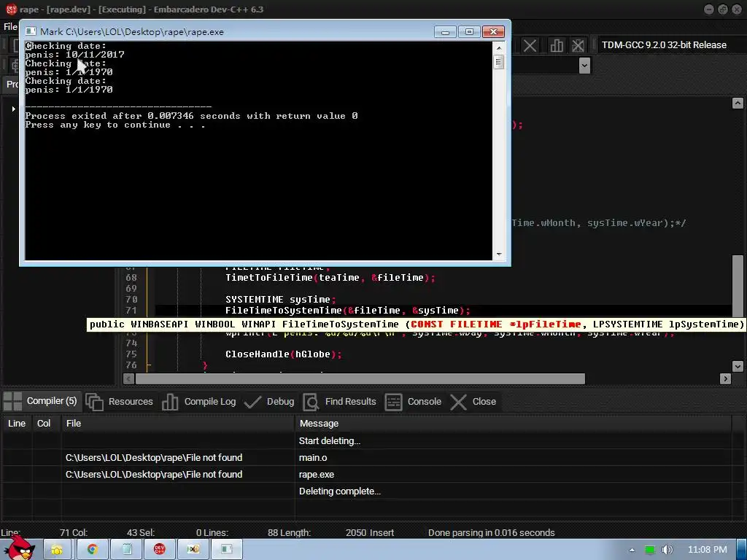
Task: Select the 'Start deleting...' message row
Action: [366, 441]
